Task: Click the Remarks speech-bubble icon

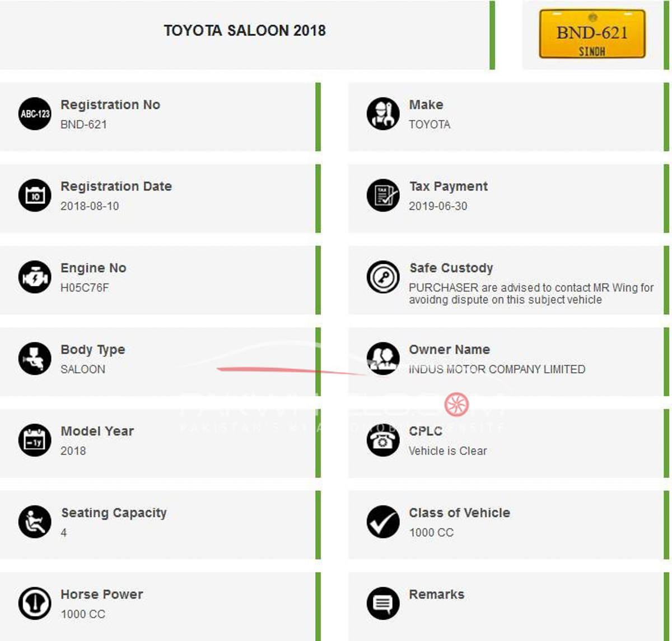Action: click(383, 604)
